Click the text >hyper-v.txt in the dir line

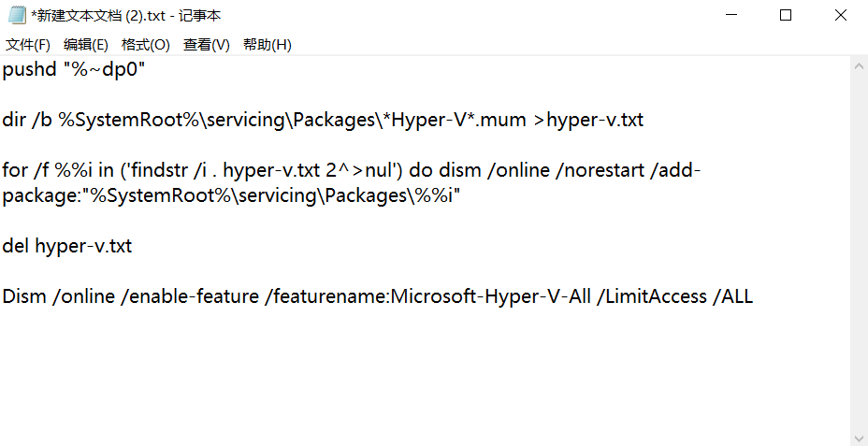click(x=587, y=120)
